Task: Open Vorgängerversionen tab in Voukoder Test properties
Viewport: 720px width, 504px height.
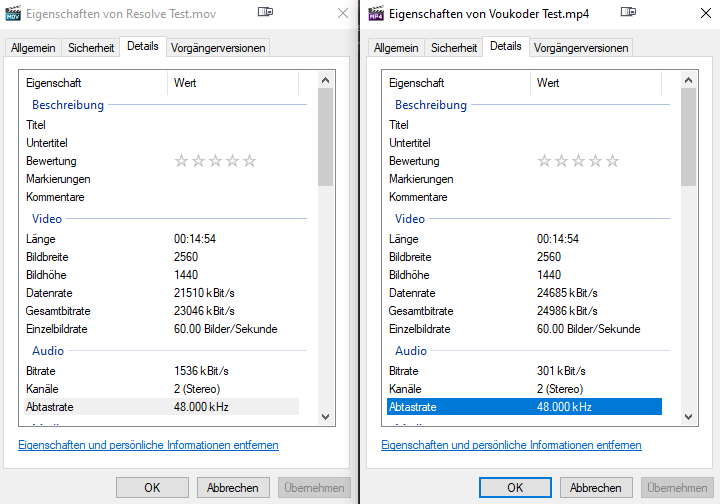Action: (x=581, y=48)
